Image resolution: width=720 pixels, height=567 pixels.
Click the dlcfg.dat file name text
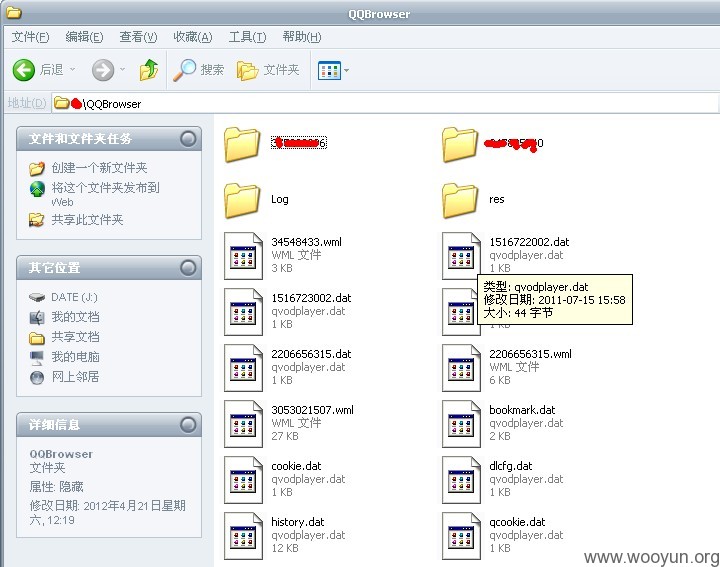click(x=511, y=466)
